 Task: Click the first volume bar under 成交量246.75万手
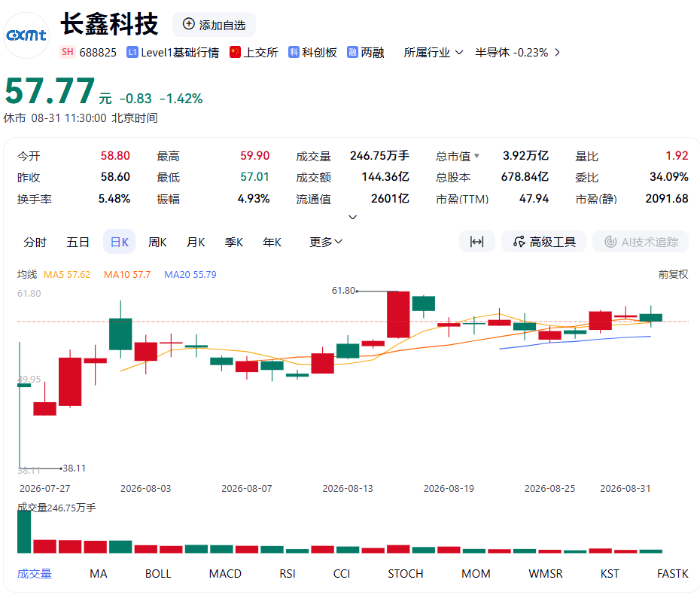pyautogui.click(x=24, y=532)
